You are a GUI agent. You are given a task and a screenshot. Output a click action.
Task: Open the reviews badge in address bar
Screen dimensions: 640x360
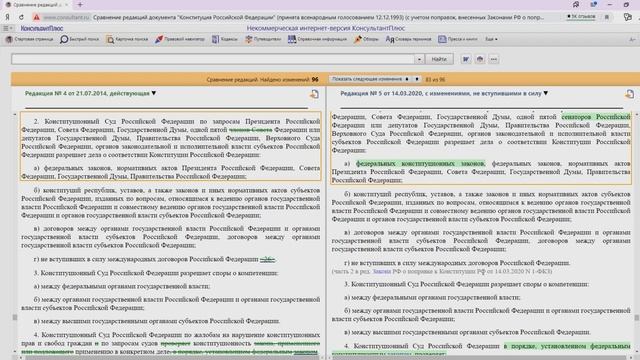[581, 17]
